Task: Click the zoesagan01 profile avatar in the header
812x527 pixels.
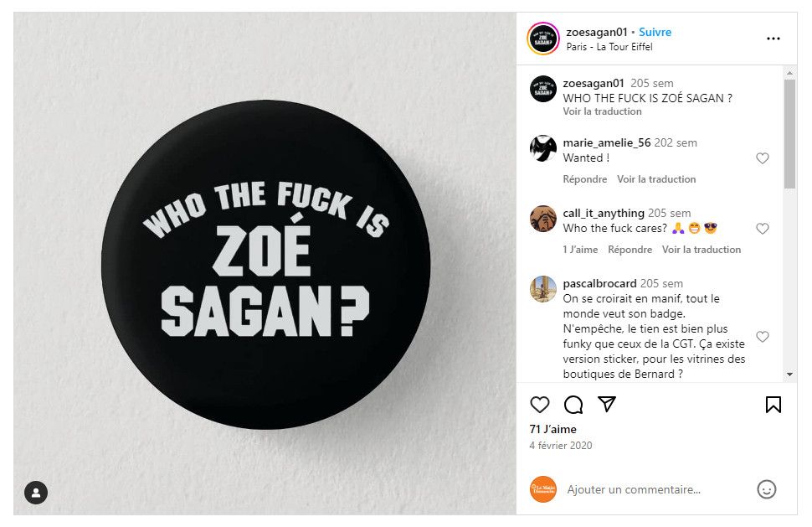Action: 542,38
